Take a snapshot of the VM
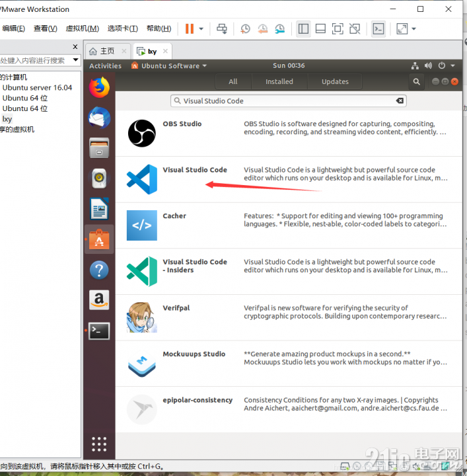 pos(245,29)
